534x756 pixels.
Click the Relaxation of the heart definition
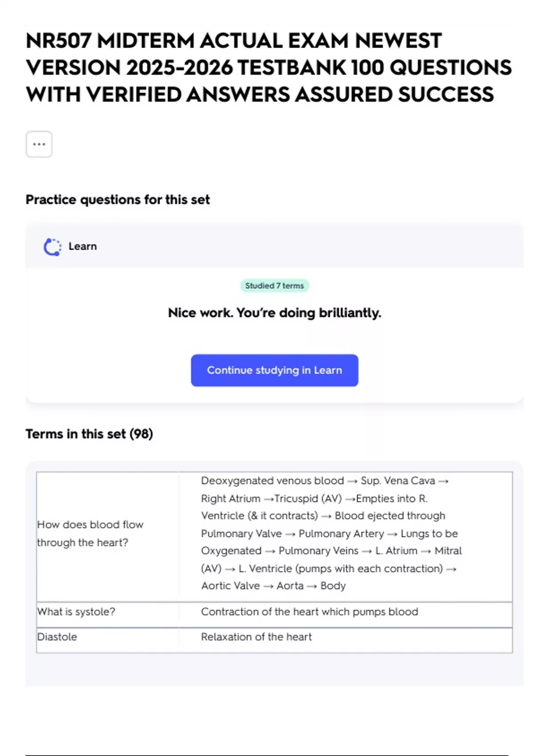(x=256, y=637)
